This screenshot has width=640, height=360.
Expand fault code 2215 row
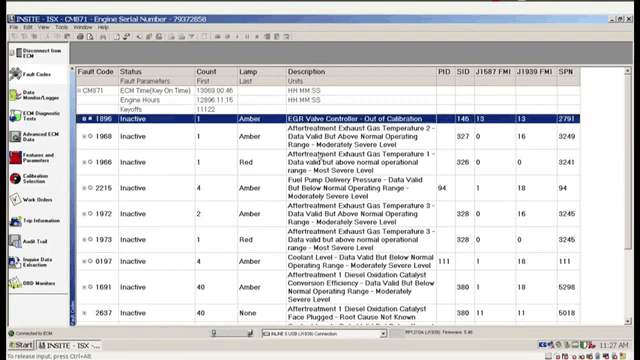tap(84, 188)
